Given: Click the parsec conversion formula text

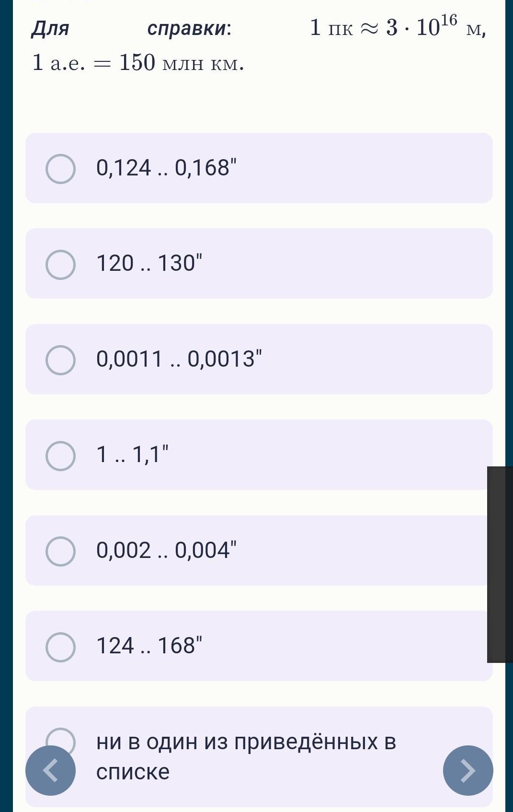Looking at the screenshot, I should (398, 28).
